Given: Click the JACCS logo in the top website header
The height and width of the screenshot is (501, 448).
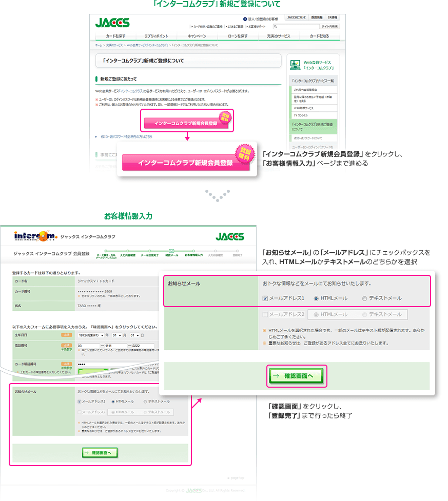Looking at the screenshot, I should click(x=112, y=23).
